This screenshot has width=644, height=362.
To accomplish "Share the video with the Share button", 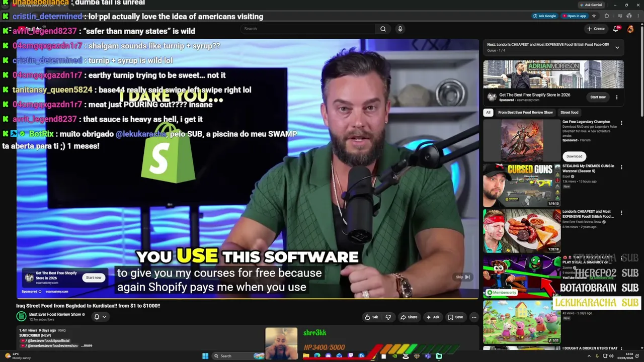I will (x=409, y=317).
